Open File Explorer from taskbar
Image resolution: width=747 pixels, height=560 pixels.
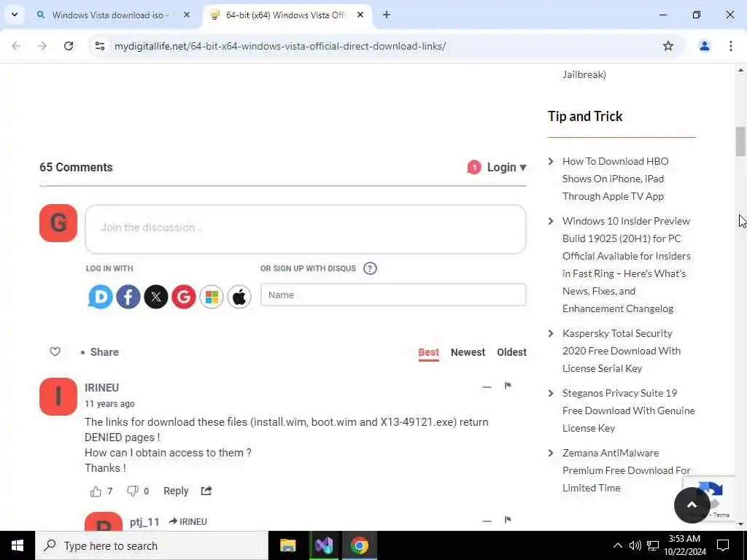(287, 545)
